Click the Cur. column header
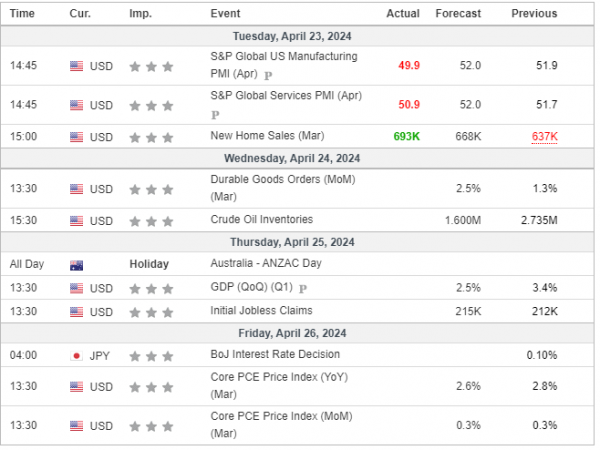The width and height of the screenshot is (600, 450). [x=80, y=13]
